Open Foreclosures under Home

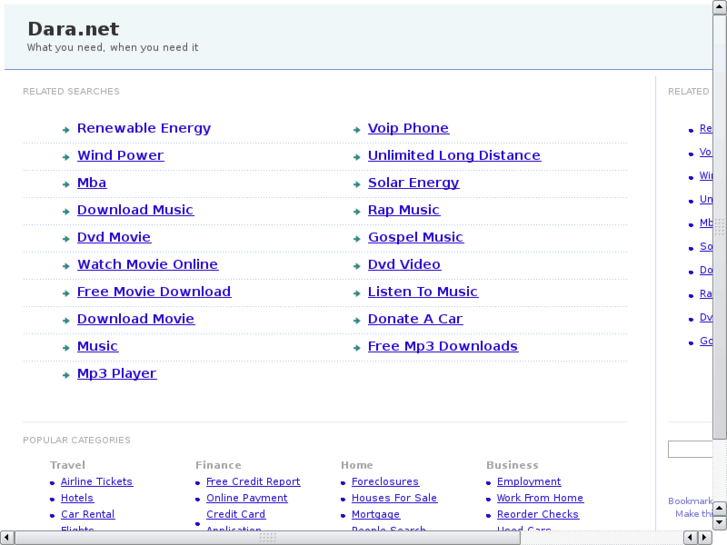click(x=385, y=482)
